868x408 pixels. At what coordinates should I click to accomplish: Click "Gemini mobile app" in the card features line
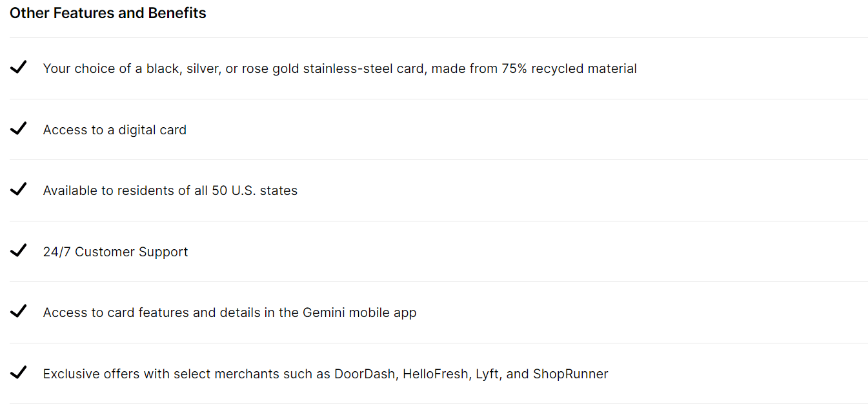359,312
